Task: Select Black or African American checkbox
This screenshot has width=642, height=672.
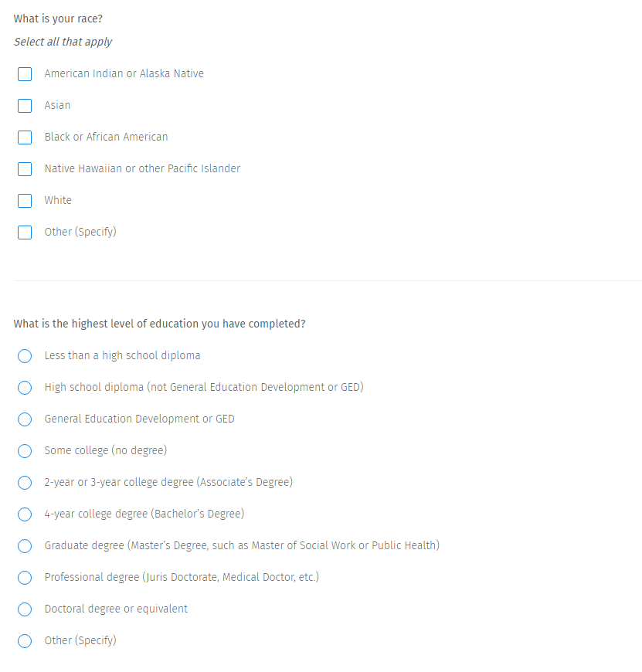Action: [x=25, y=137]
